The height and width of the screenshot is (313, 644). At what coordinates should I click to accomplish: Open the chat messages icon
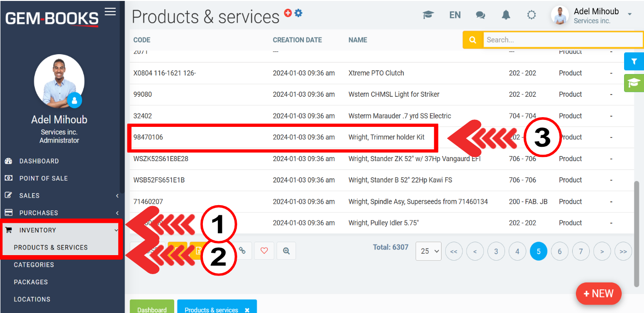click(480, 15)
